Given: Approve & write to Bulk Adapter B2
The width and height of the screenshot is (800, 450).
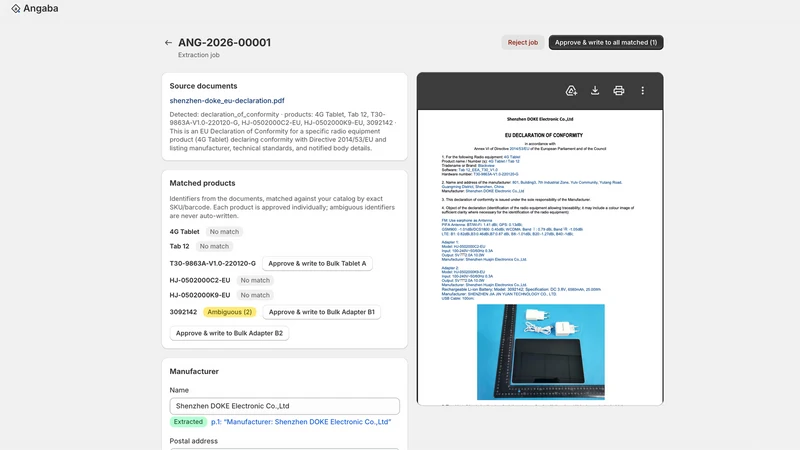Looking at the screenshot, I should [229, 333].
